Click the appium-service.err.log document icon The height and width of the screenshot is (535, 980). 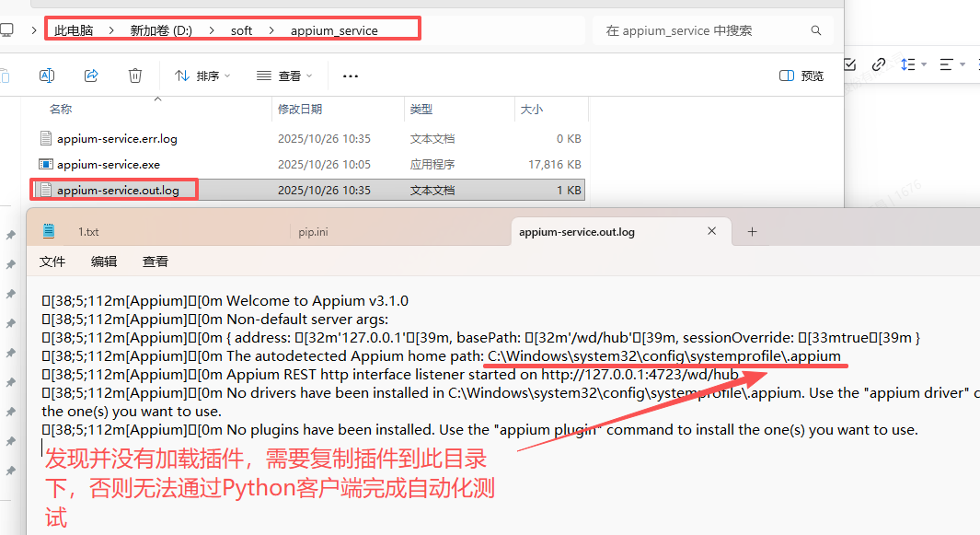(x=46, y=138)
